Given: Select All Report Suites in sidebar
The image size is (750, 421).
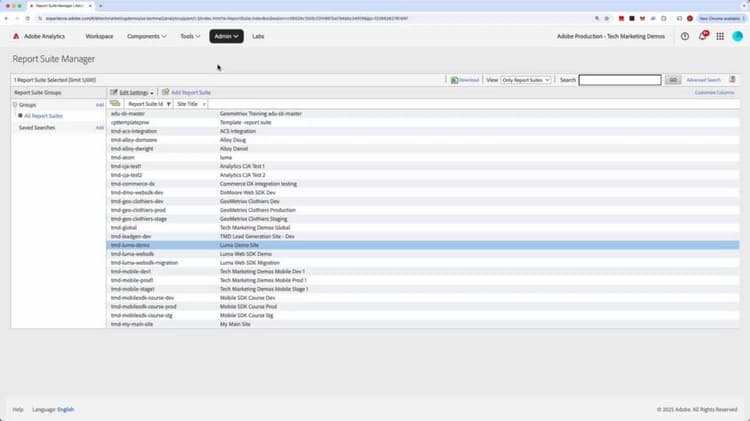Looking at the screenshot, I should click(x=44, y=116).
